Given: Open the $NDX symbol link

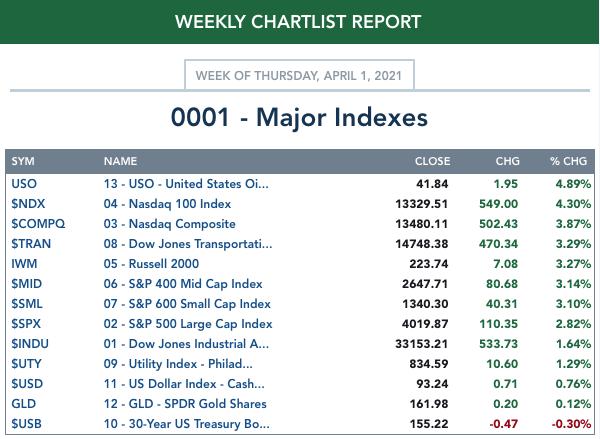Looking at the screenshot, I should click(x=28, y=204).
